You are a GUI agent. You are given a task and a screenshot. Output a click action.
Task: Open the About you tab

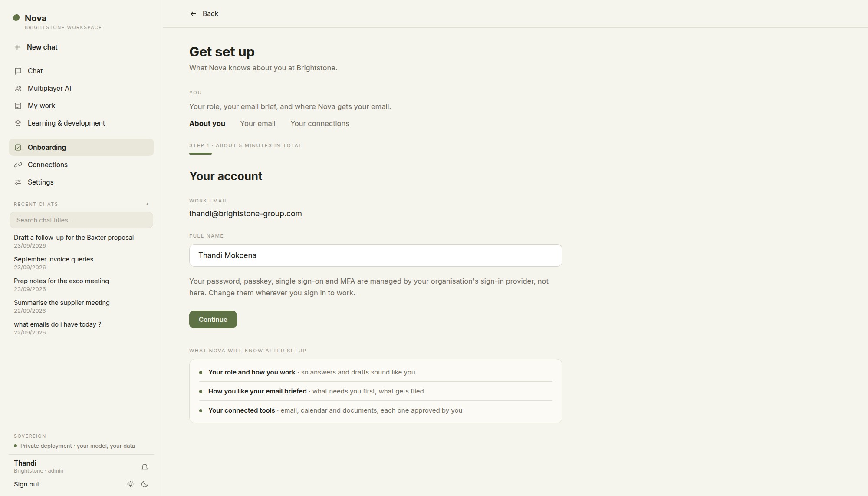207,124
